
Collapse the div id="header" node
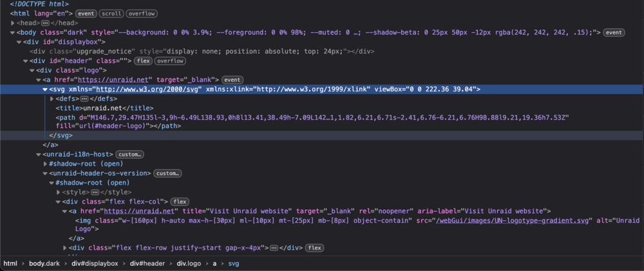(26, 61)
